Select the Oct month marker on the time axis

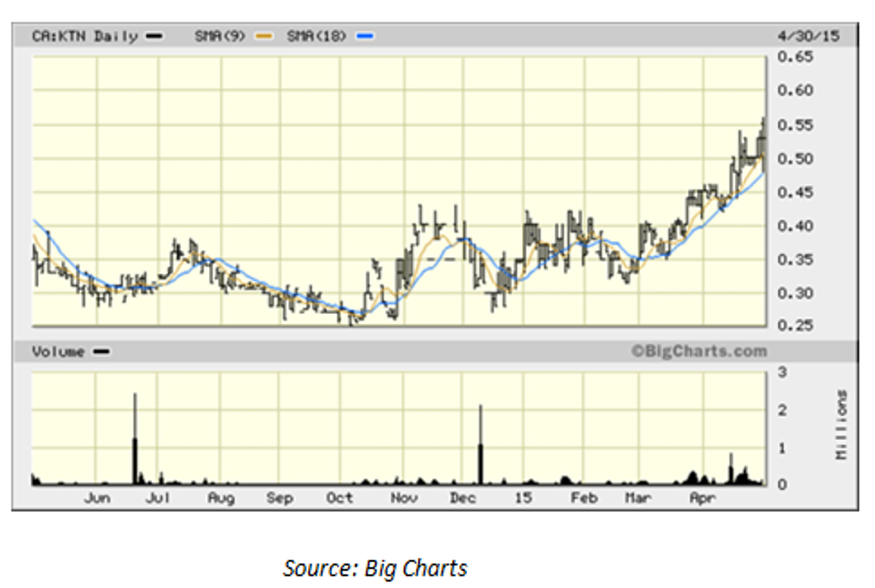click(x=339, y=498)
